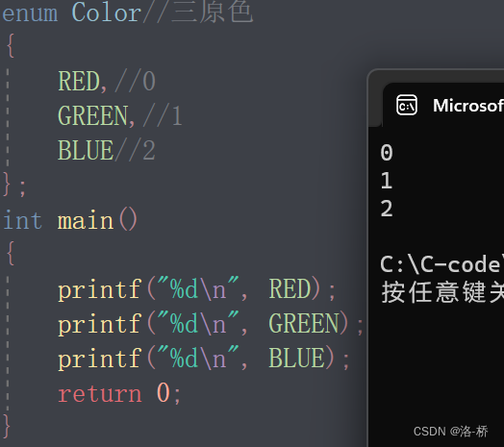Click the opening brace of enum

(x=11, y=46)
